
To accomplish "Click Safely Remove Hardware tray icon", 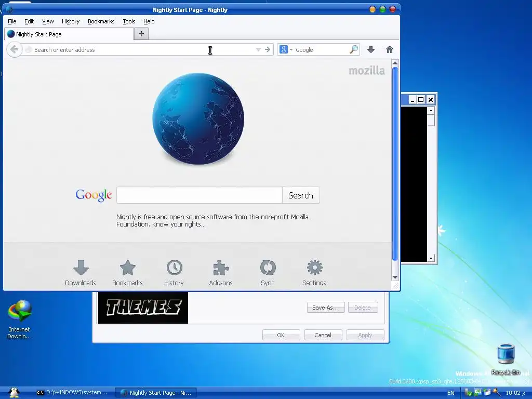I will point(469,393).
